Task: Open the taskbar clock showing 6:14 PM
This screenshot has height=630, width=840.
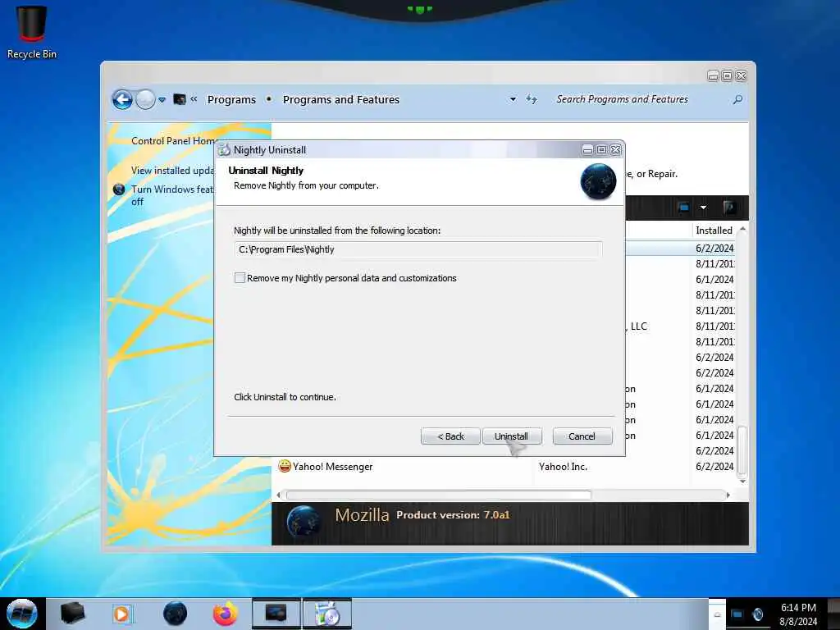Action: [798, 614]
